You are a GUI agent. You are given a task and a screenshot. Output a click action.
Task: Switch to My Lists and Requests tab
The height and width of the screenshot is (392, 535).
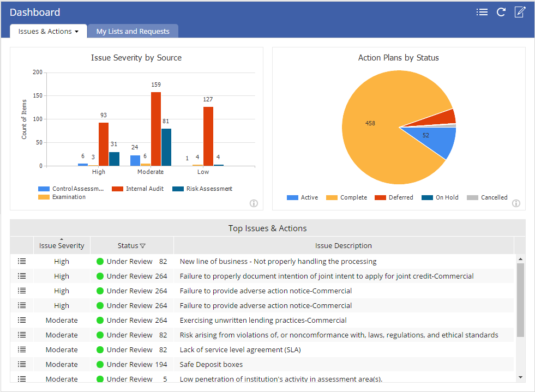pyautogui.click(x=133, y=32)
